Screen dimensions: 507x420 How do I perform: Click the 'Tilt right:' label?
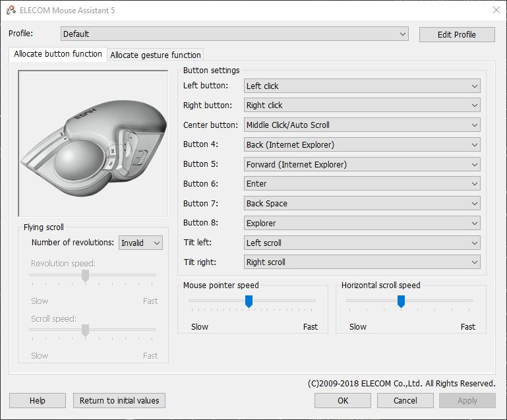click(200, 262)
